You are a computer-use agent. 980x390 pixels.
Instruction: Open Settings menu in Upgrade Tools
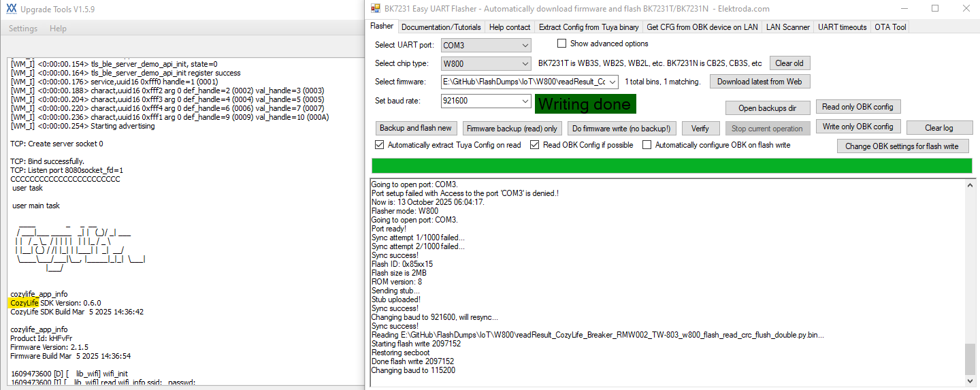pyautogui.click(x=23, y=29)
